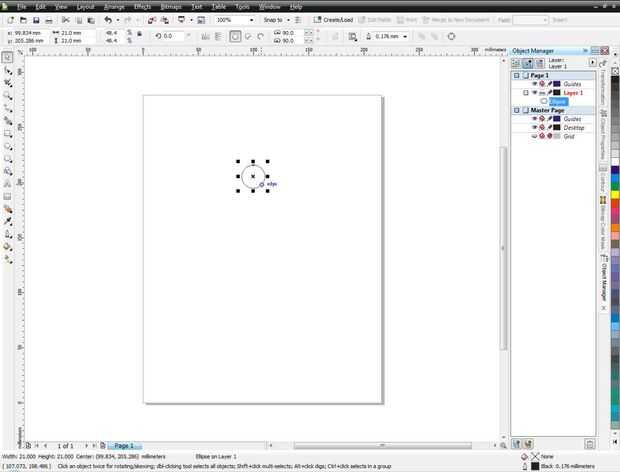Click New Layer button at Object Manager bottom
620x472 pixels.
[516, 444]
